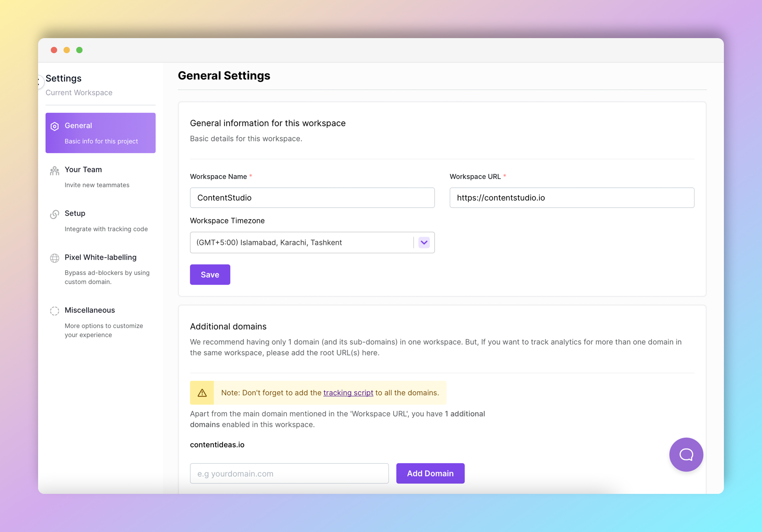Viewport: 762px width, 532px height.
Task: Save the workspace settings
Action: tap(210, 275)
